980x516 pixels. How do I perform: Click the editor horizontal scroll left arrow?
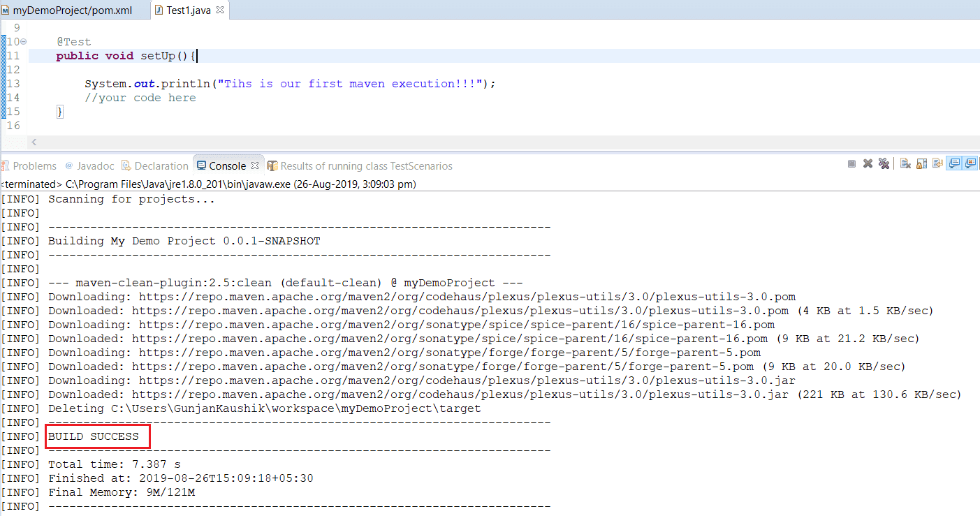[x=34, y=142]
